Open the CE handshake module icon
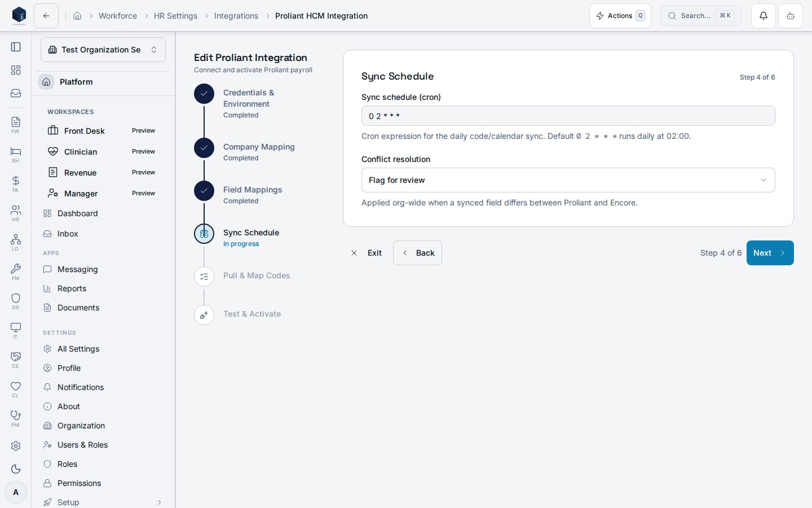This screenshot has height=508, width=812. tap(16, 360)
